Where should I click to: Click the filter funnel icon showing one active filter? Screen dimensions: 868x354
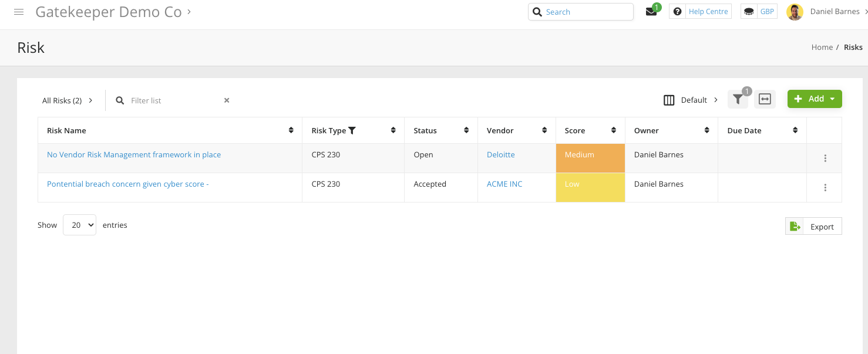click(738, 99)
